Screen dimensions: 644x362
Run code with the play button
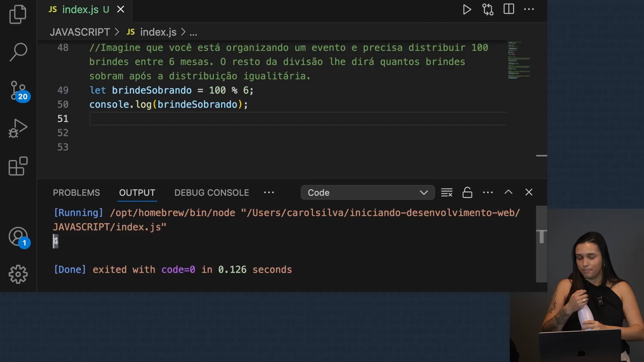(467, 9)
